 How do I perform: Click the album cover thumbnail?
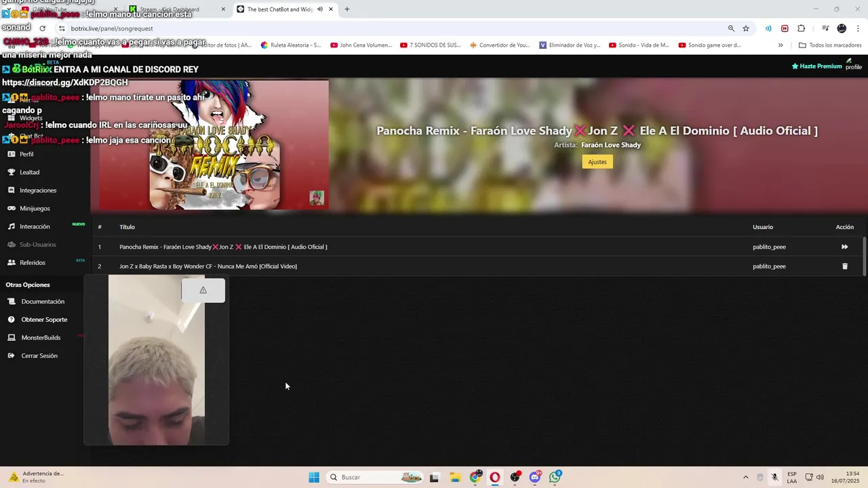pos(214,145)
